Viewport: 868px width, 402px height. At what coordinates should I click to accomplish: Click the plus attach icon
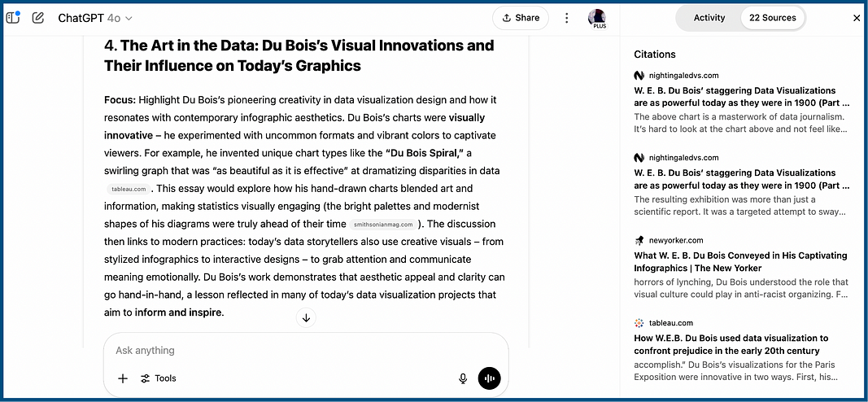click(x=123, y=378)
